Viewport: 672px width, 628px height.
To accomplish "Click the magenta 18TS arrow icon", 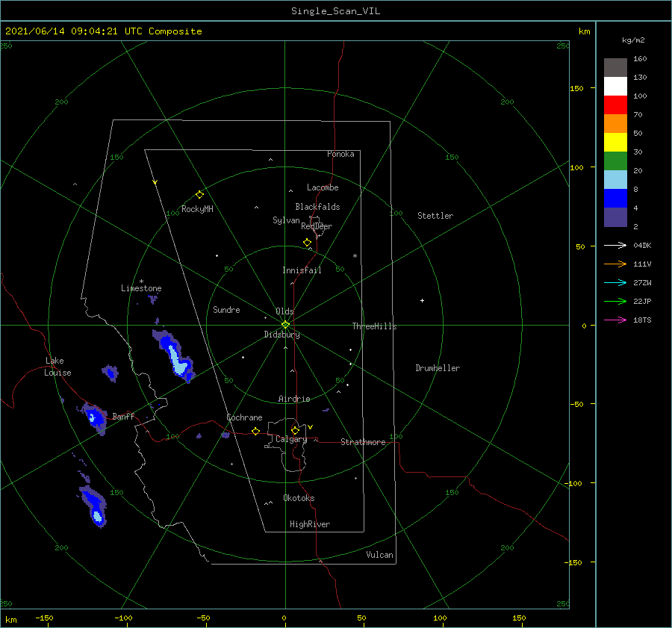I will 615,320.
